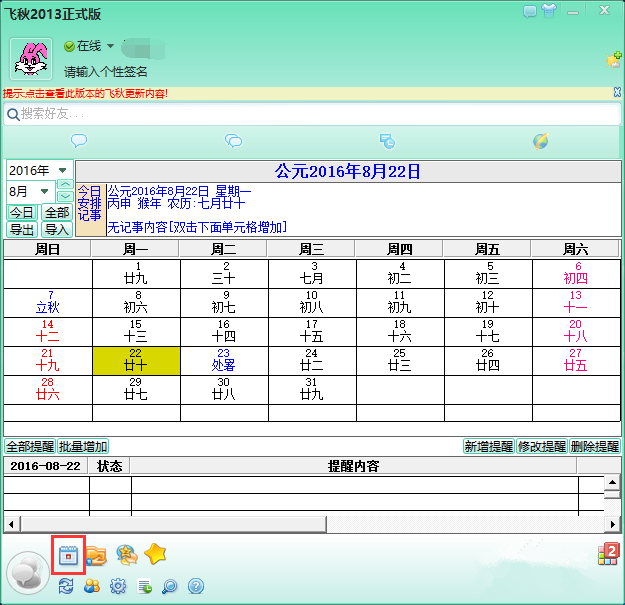Select calendar cell for day 15
The image size is (625, 605).
[x=137, y=331]
